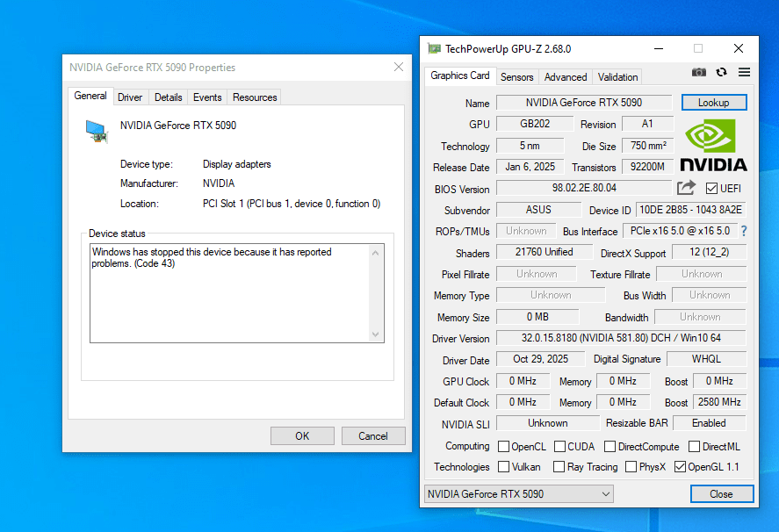Minimize the GPU-Z window
Screen dimensions: 779x532
[x=659, y=48]
